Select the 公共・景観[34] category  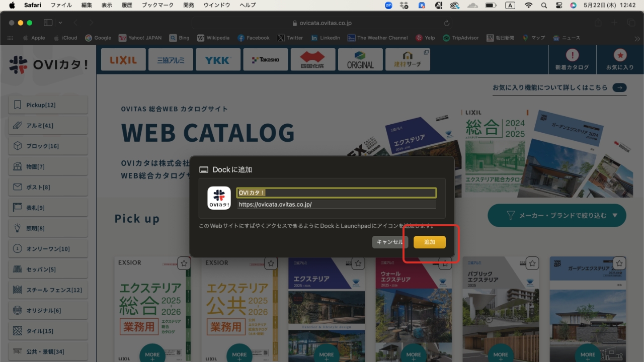[48, 351]
